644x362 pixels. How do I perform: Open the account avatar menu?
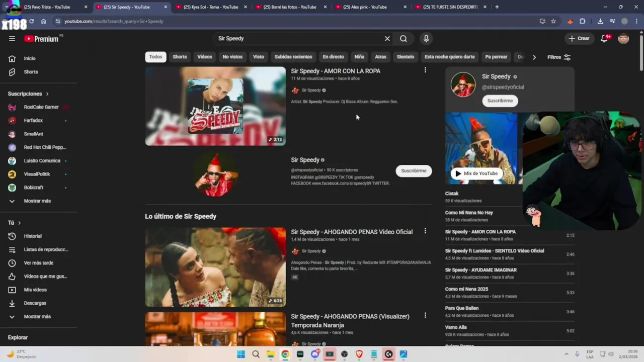click(x=623, y=39)
